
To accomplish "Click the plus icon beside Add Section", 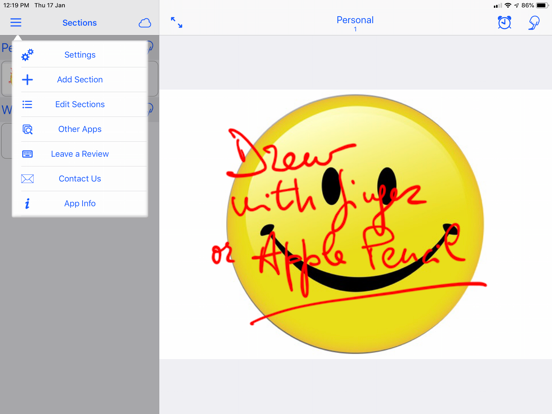I will (27, 80).
